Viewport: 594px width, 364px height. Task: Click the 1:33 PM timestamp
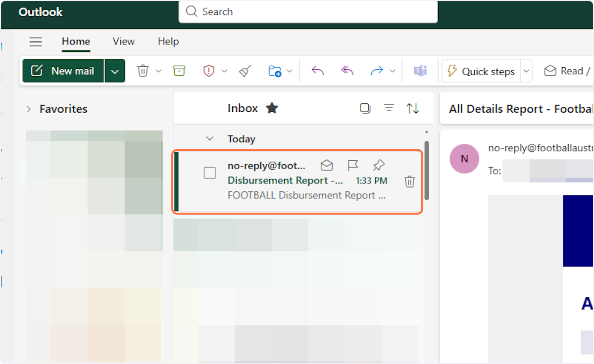372,181
